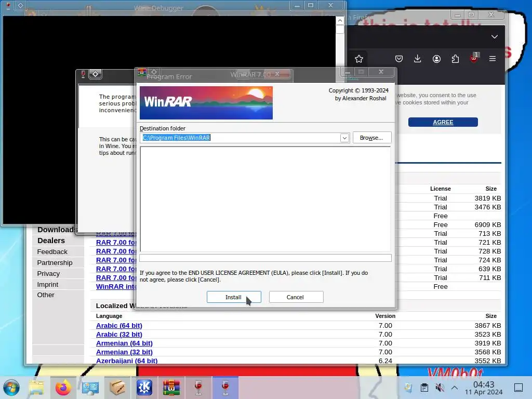Select the 3819 KB size cell
The width and height of the screenshot is (532, 399).
pos(487,198)
